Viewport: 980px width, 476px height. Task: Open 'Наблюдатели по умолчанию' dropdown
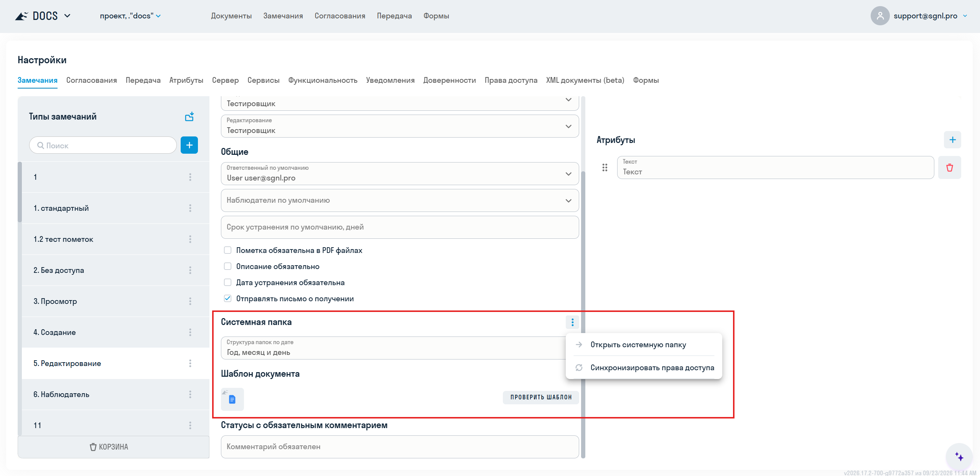(x=400, y=200)
